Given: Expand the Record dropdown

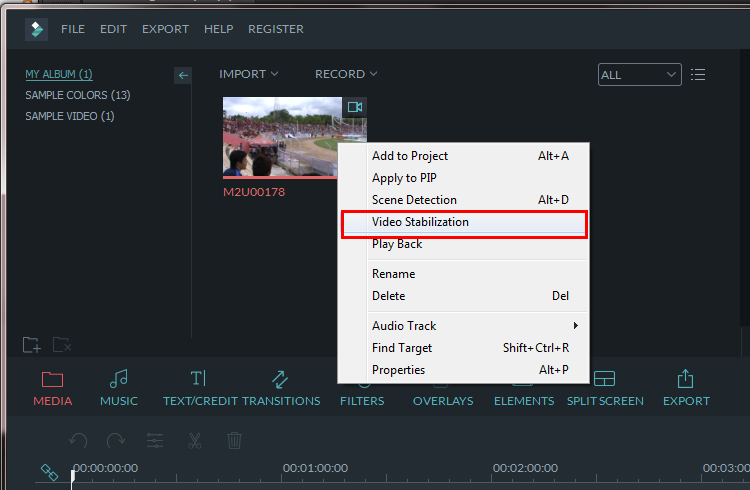Looking at the screenshot, I should (346, 74).
